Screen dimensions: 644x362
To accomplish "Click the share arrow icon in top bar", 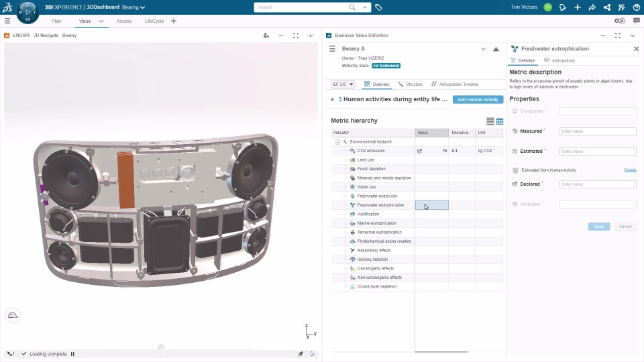I will (x=592, y=7).
